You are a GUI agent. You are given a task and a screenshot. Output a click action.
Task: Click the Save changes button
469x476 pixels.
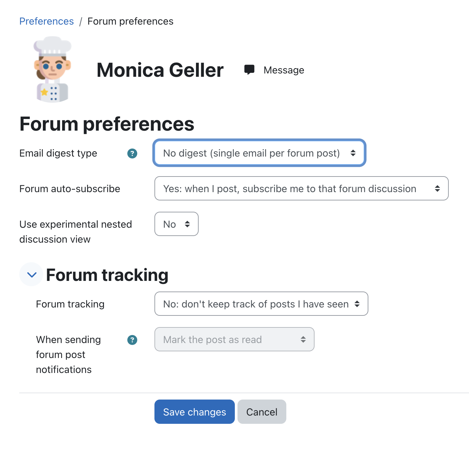pos(195,412)
